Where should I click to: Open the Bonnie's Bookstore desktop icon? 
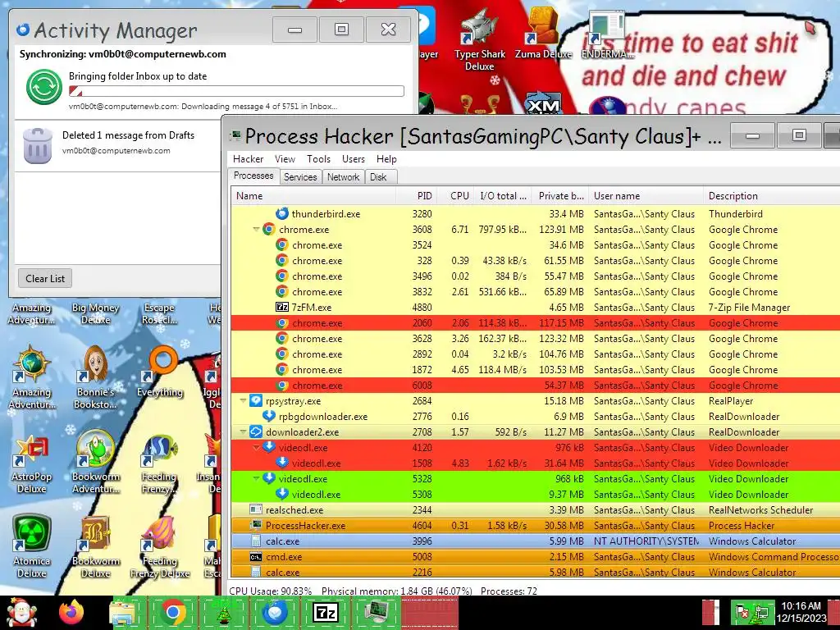point(95,377)
